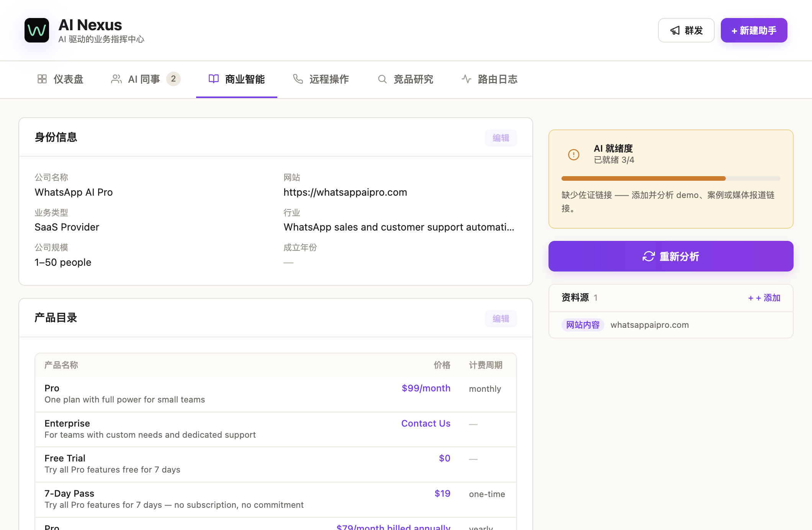Screen dimensions: 812x530
Task: Add a new 资料源 via 添加
Action: point(764,298)
